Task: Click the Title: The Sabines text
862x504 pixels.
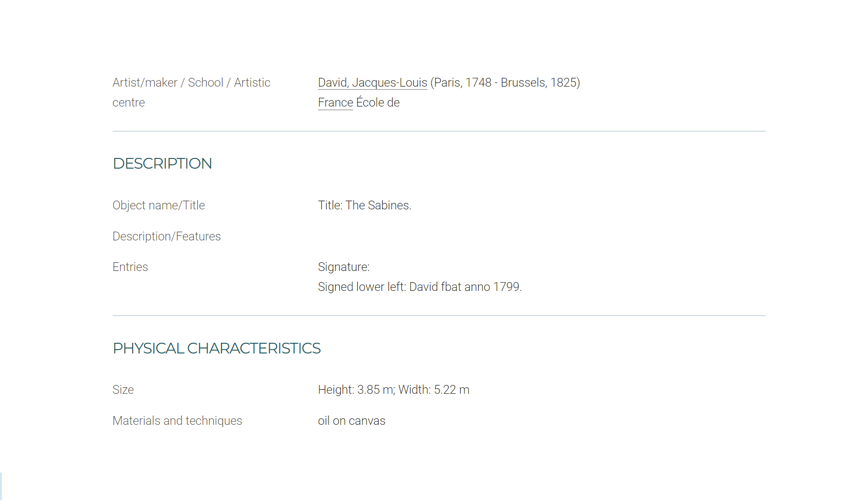Action: (365, 205)
